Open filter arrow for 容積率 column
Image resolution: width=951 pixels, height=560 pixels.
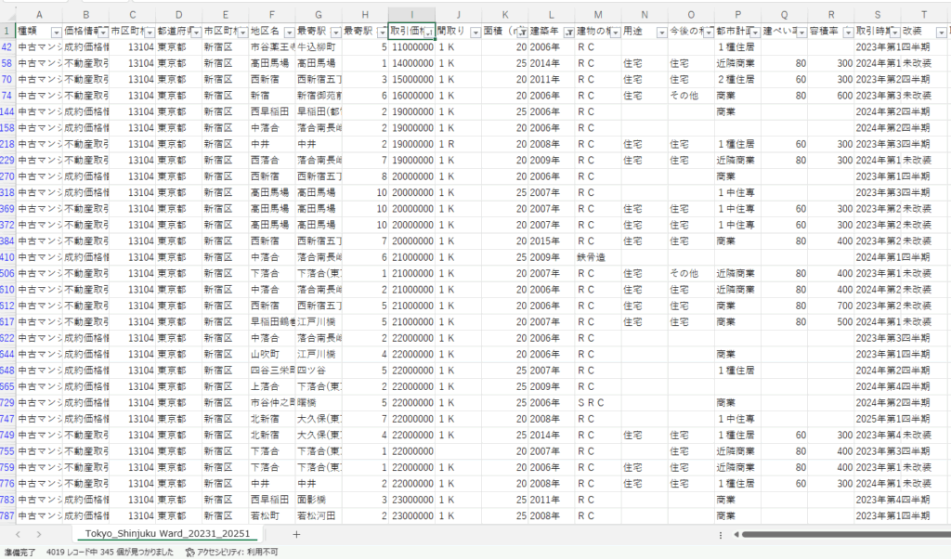845,33
